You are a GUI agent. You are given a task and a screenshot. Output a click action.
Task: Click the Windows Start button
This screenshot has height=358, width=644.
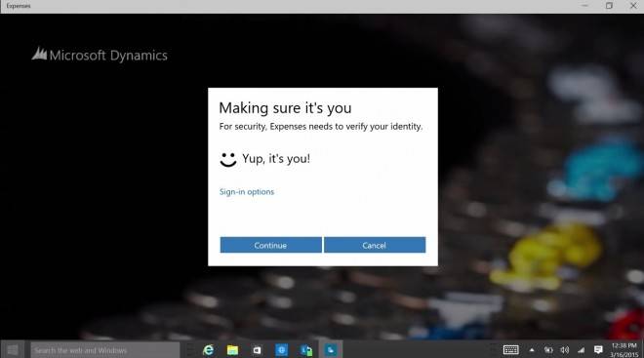13,350
